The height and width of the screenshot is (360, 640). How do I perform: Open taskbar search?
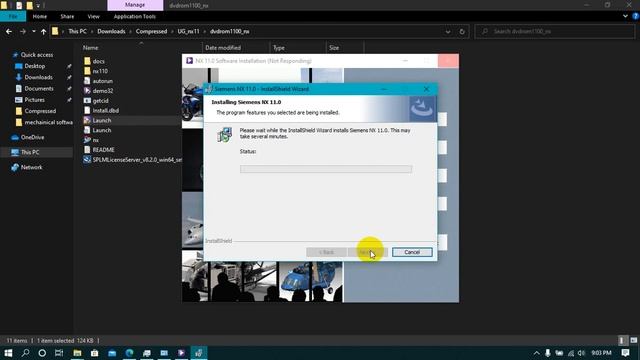25,353
